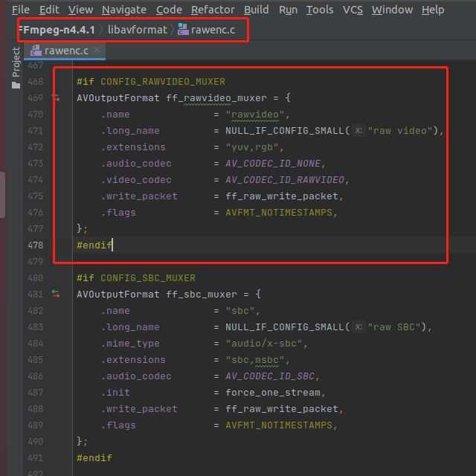Click the libavformat breadcrumb
The width and height of the screenshot is (476, 476).
138,30
